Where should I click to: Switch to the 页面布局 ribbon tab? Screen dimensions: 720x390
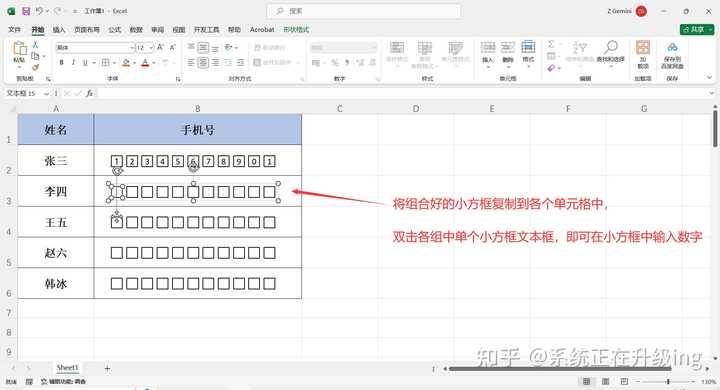pos(87,29)
